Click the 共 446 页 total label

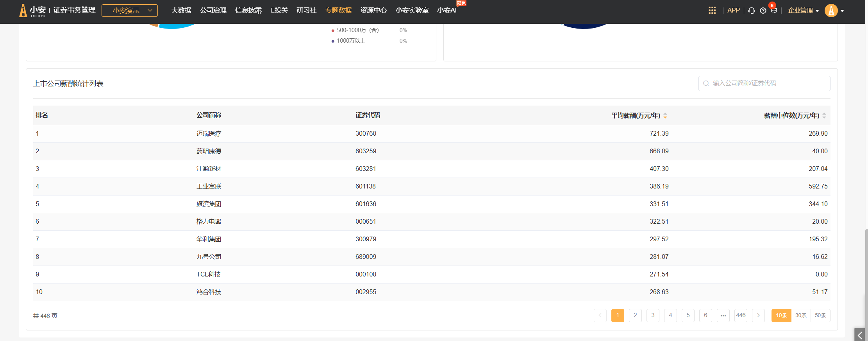pyautogui.click(x=45, y=316)
